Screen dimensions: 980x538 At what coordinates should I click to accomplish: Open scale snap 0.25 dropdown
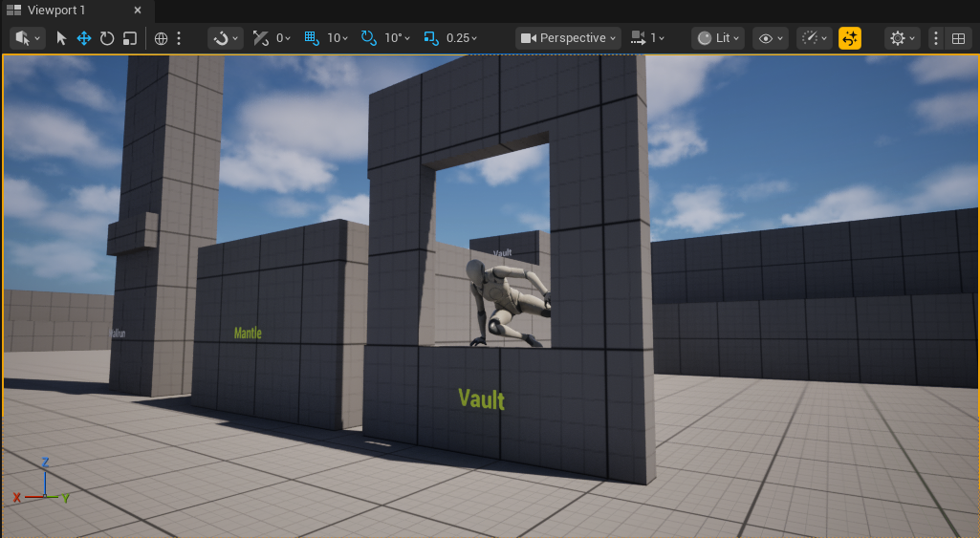click(x=462, y=38)
